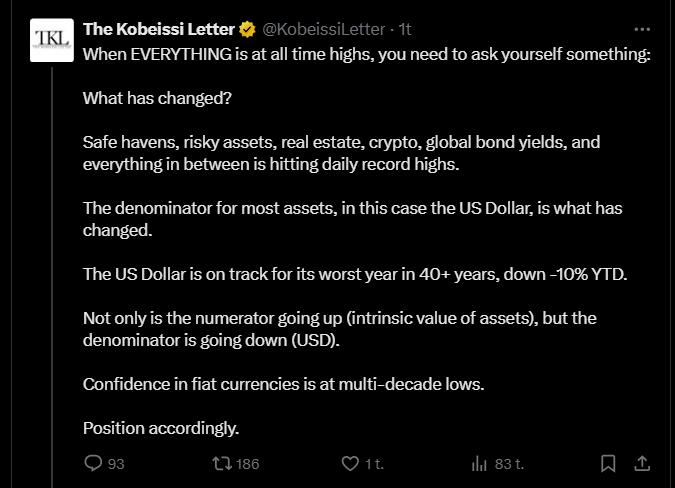Open the post timestamp link
The width and height of the screenshot is (675, 488).
click(405, 30)
